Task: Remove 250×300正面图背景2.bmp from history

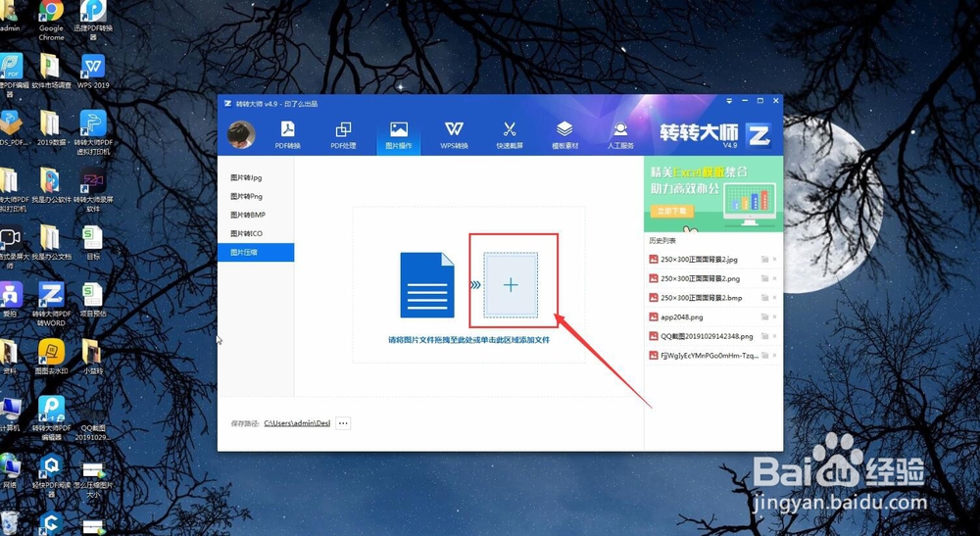Action: point(775,298)
